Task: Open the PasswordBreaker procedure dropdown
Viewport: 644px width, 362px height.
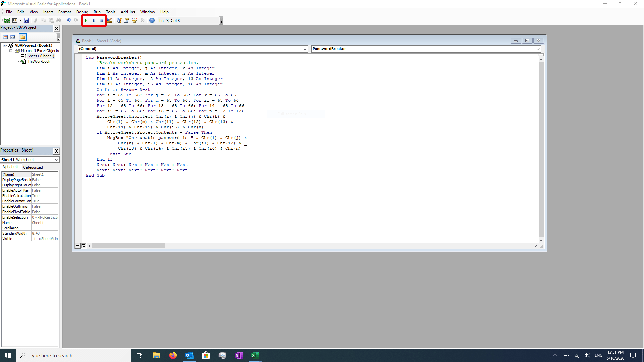Action: tap(538, 49)
